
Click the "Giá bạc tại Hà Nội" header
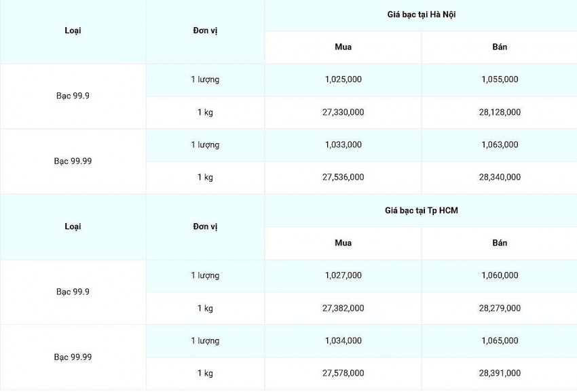tap(421, 14)
